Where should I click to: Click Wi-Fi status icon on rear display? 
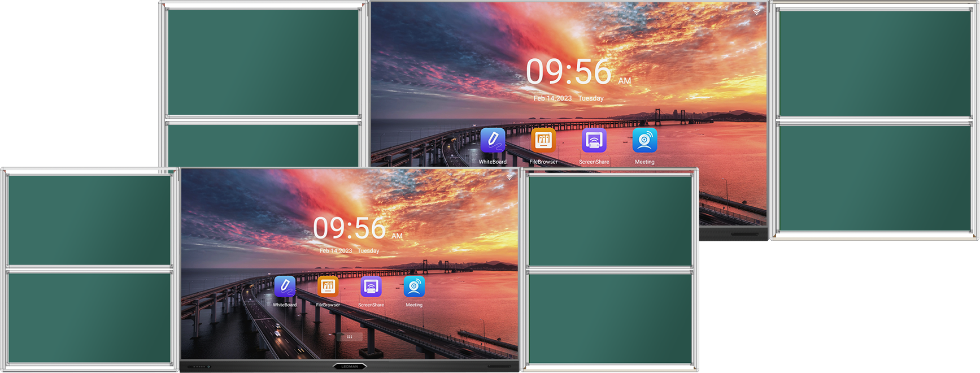[x=756, y=11]
